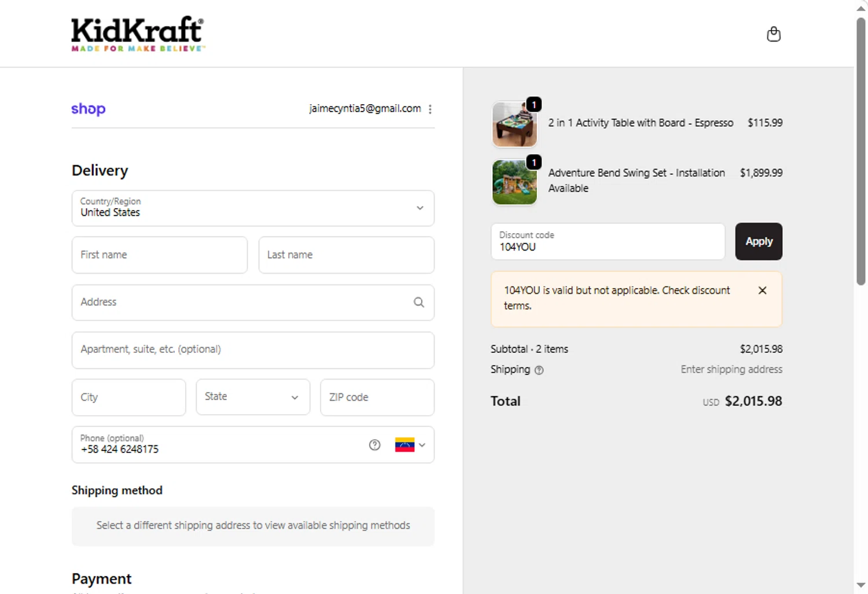The width and height of the screenshot is (868, 594).
Task: Click the KidKraft logo
Action: [x=138, y=34]
